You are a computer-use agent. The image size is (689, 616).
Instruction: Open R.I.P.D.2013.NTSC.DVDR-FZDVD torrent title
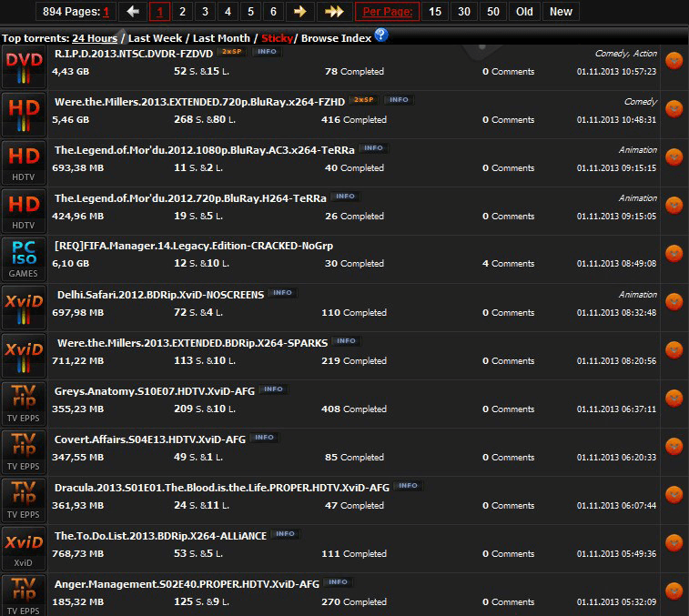tap(134, 54)
